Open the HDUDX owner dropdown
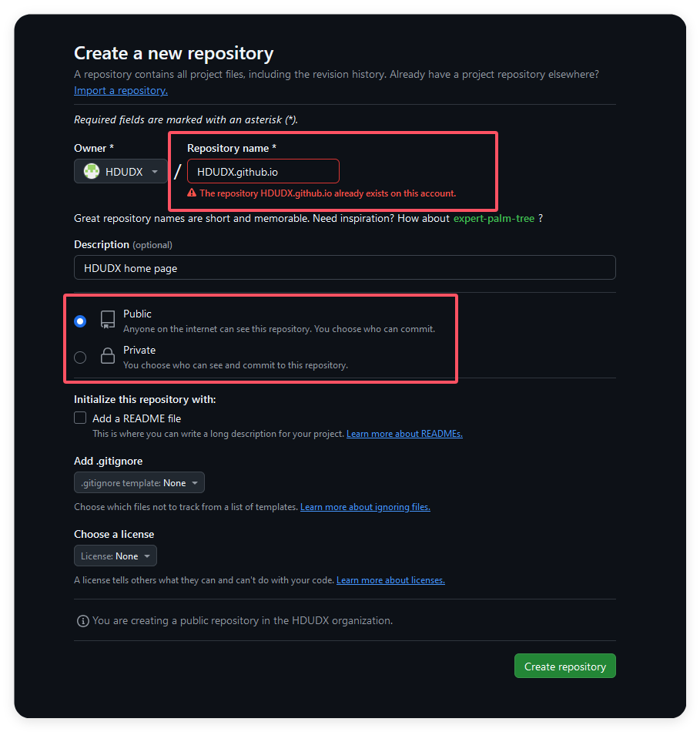Screen dimensions: 700x732 [120, 172]
